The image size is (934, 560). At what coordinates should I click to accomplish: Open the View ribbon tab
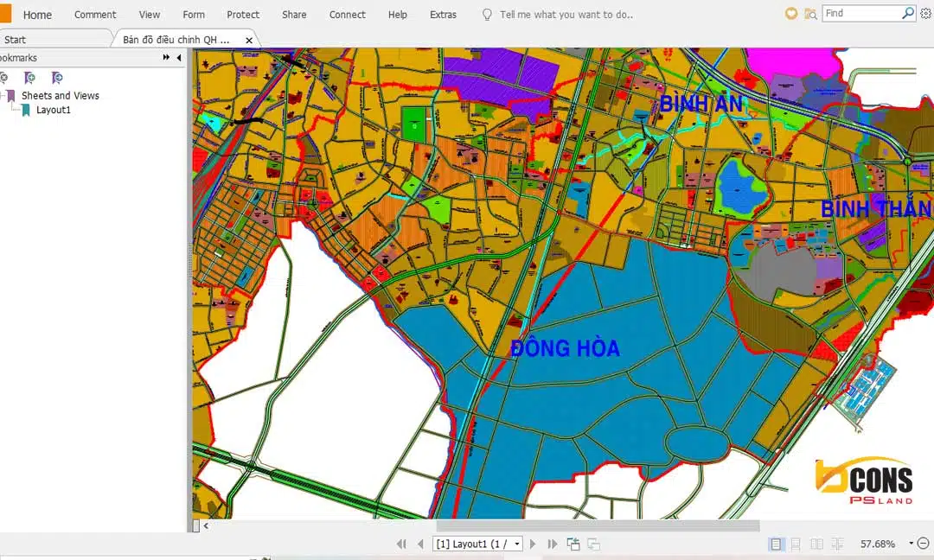point(149,15)
